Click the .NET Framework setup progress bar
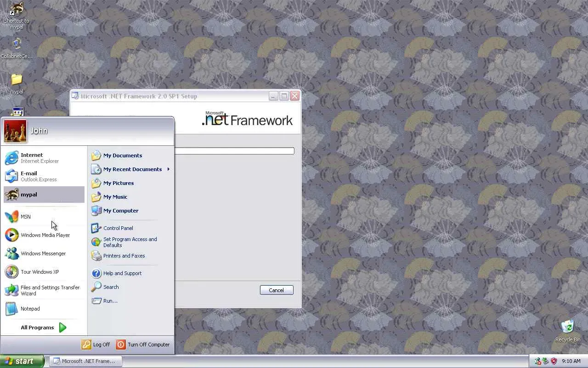 point(234,151)
